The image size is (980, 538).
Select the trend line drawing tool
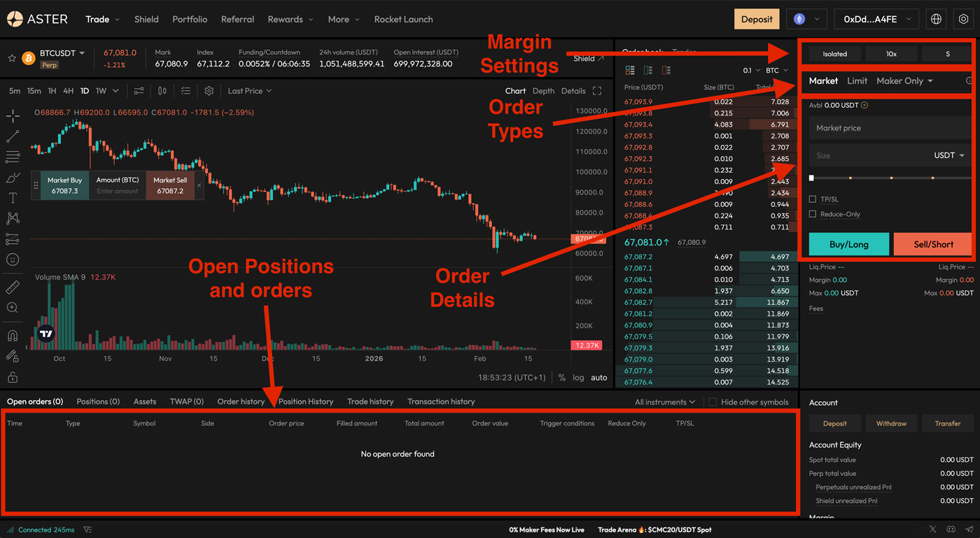[x=13, y=136]
